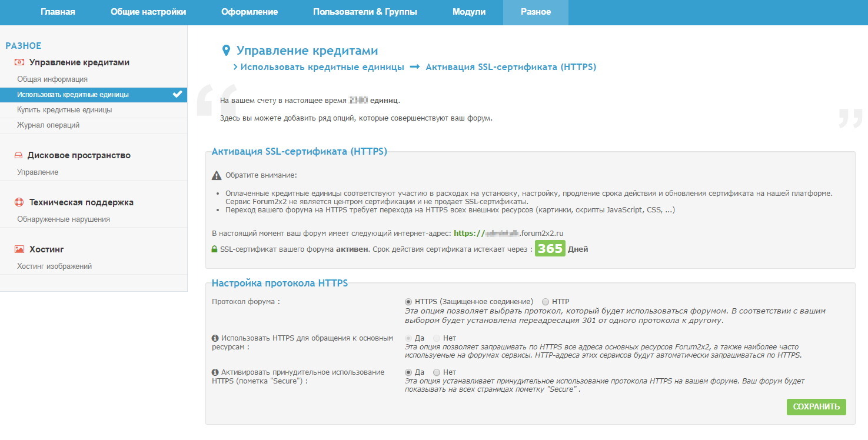Select the Разное tab
This screenshot has width=868, height=440.
pos(536,12)
